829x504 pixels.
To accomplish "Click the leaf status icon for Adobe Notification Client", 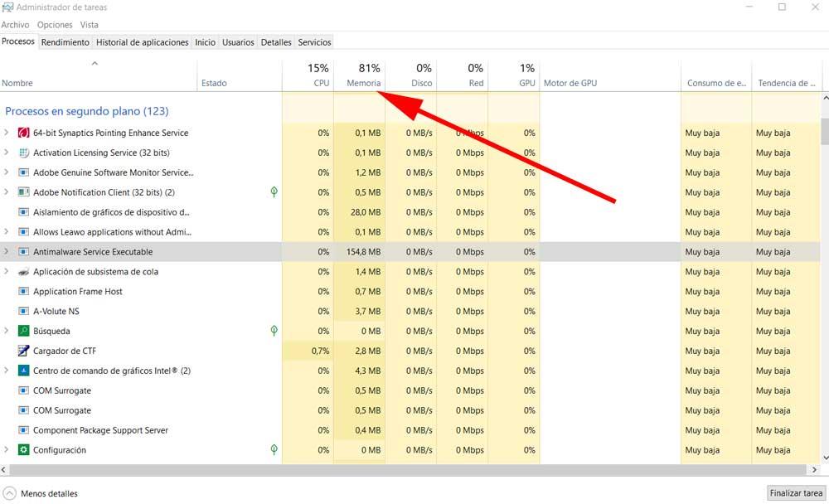I will (x=274, y=192).
